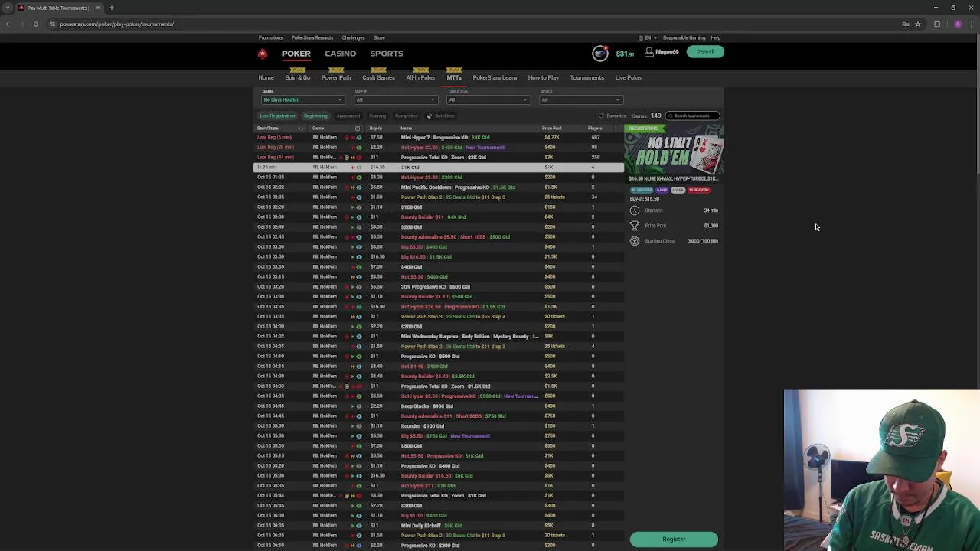980x551 pixels.
Task: Click the browser address bar URL
Action: tap(116, 24)
